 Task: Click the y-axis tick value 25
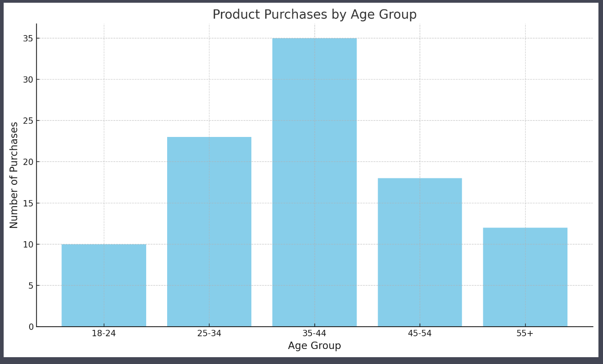click(28, 121)
